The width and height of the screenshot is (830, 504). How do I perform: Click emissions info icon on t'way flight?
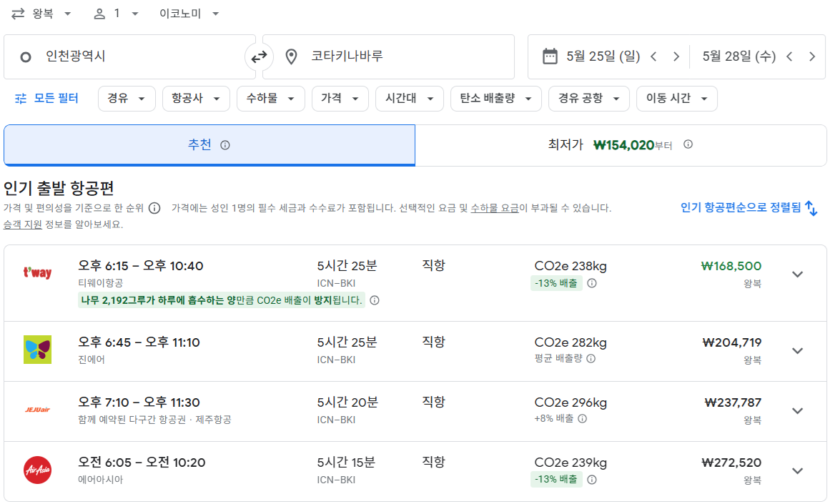click(592, 283)
